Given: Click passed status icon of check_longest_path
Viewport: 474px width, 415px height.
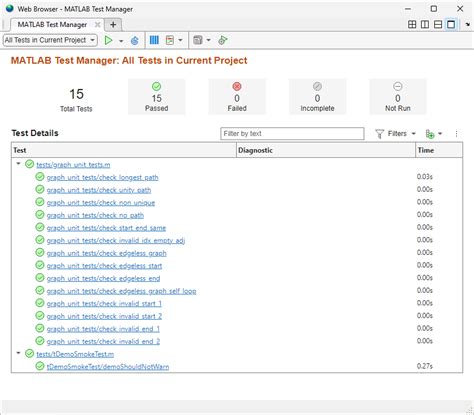Looking at the screenshot, I should point(40,177).
